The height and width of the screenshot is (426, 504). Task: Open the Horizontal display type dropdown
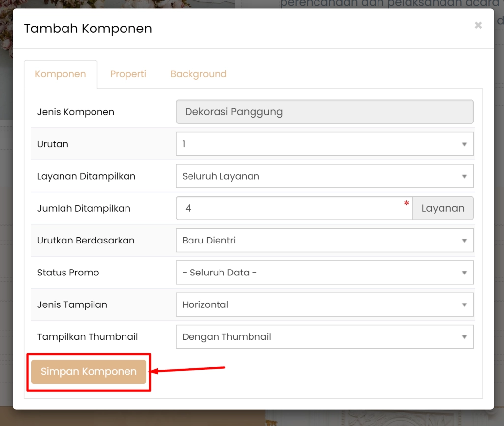pos(320,304)
